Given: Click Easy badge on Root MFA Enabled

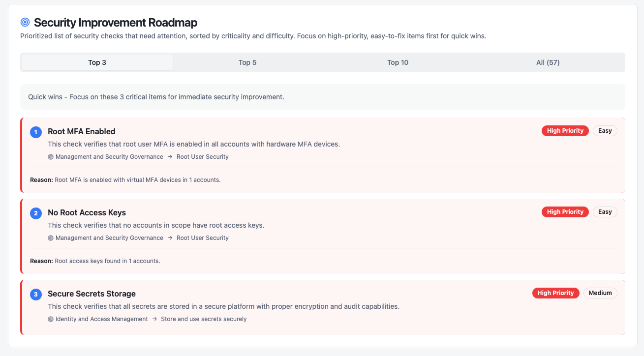Looking at the screenshot, I should pyautogui.click(x=605, y=131).
